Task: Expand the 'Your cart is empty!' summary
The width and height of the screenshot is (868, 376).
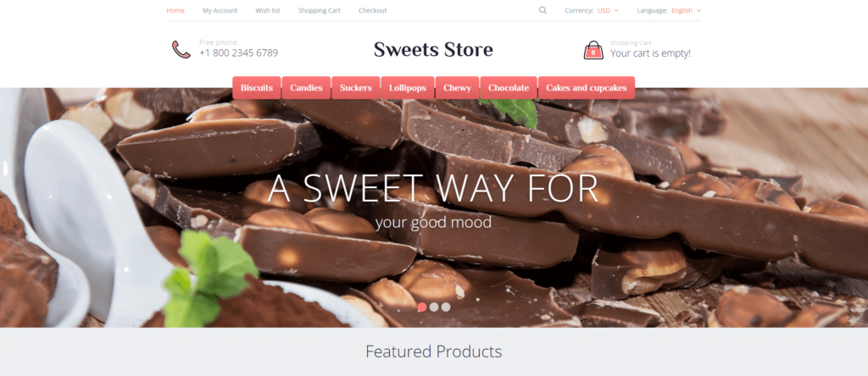Action: coord(650,53)
